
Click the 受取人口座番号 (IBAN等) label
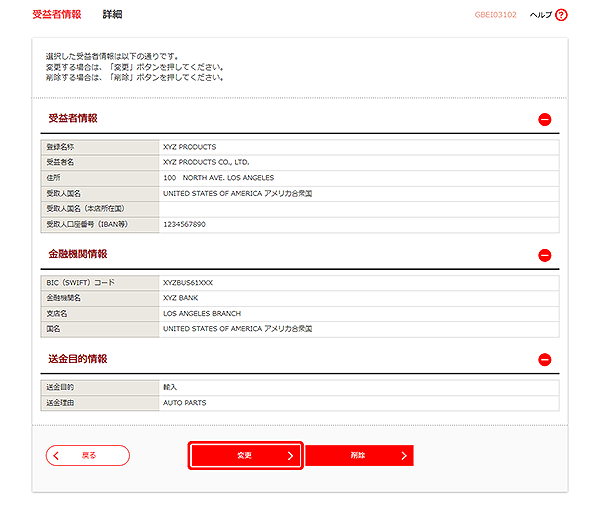click(87, 224)
